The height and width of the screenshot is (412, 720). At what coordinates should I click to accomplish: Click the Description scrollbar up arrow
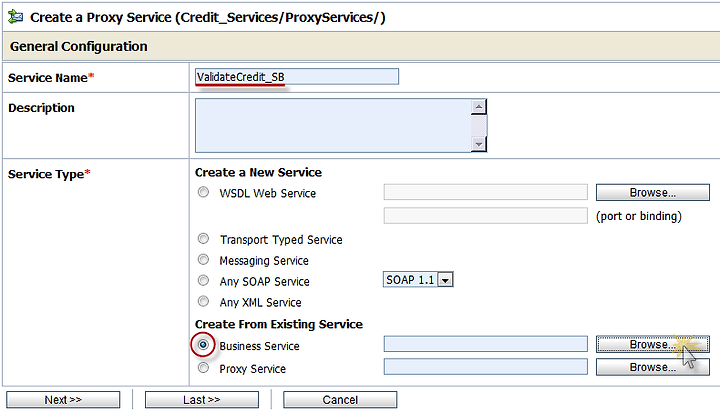pos(478,107)
